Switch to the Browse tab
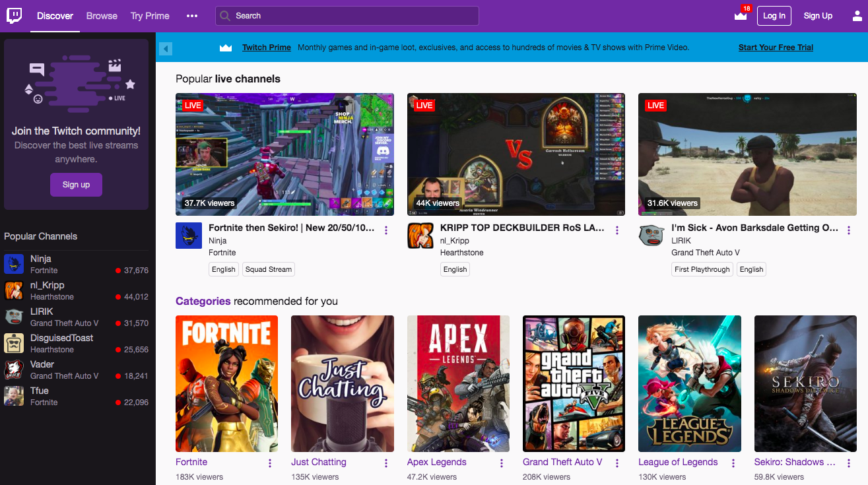 (x=102, y=16)
